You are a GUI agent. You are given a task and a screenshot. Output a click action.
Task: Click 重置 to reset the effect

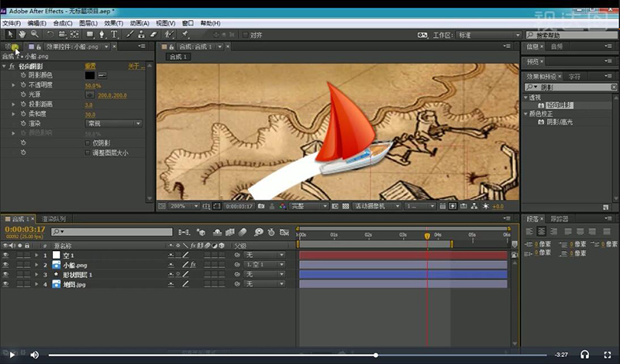(90, 66)
